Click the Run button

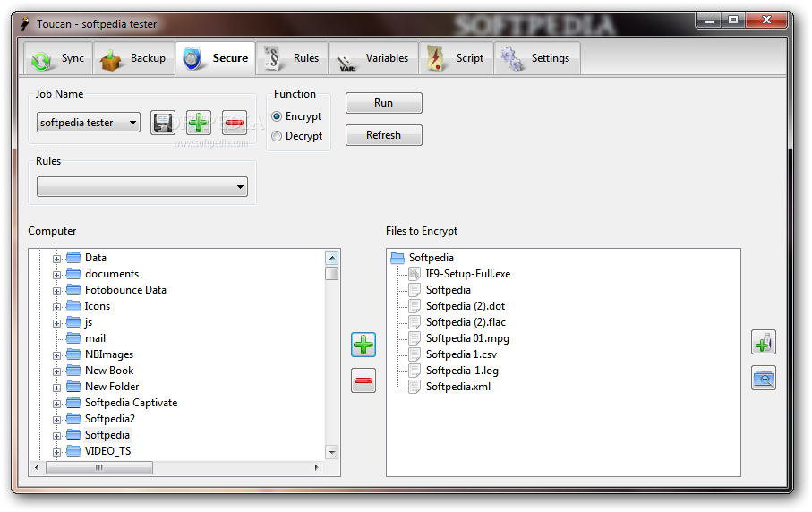click(x=384, y=103)
